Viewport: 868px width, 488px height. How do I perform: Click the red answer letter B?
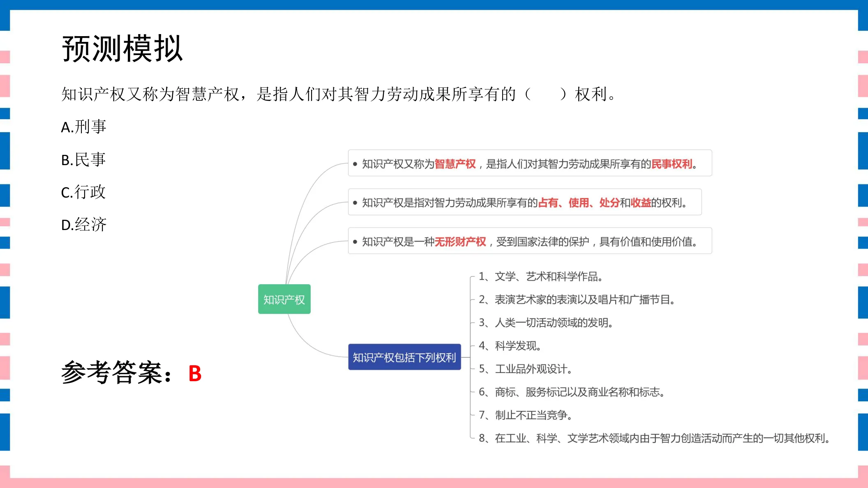click(x=195, y=374)
